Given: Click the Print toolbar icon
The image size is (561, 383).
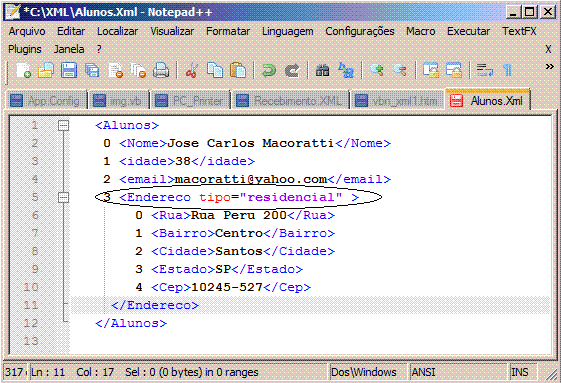Looking at the screenshot, I should pyautogui.click(x=161, y=70).
